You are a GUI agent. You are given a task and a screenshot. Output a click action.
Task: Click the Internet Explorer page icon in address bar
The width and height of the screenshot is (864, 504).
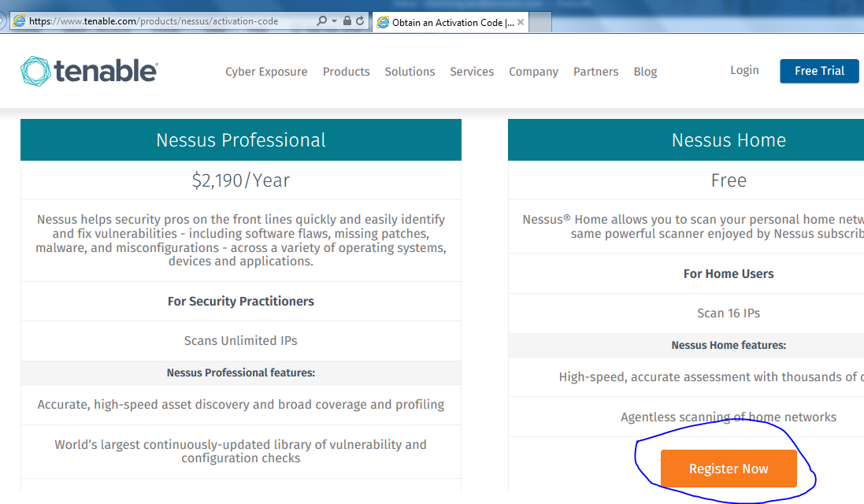coord(19,21)
